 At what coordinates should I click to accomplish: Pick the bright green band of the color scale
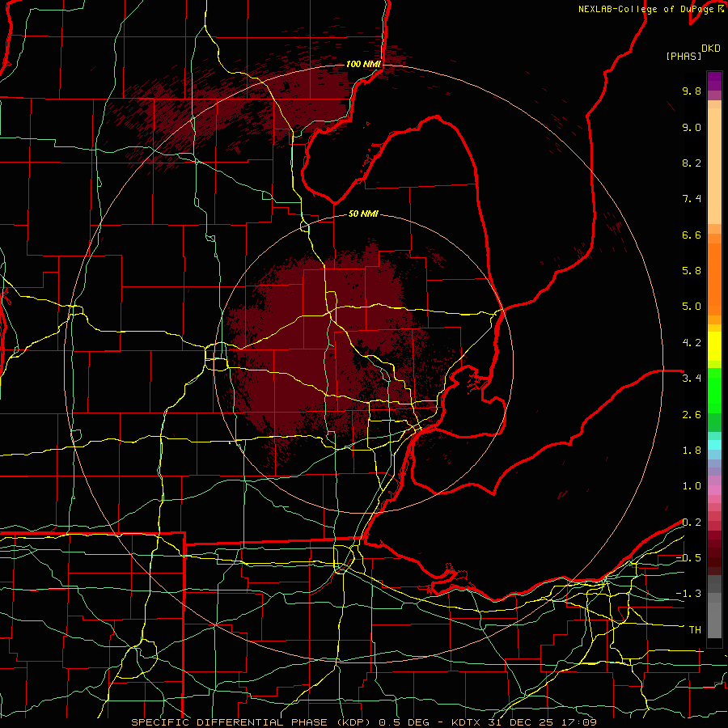click(714, 391)
